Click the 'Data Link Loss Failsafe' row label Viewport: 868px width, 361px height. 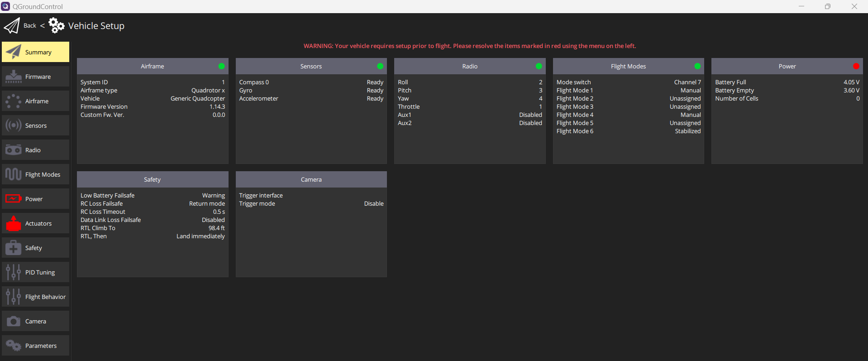pos(111,220)
